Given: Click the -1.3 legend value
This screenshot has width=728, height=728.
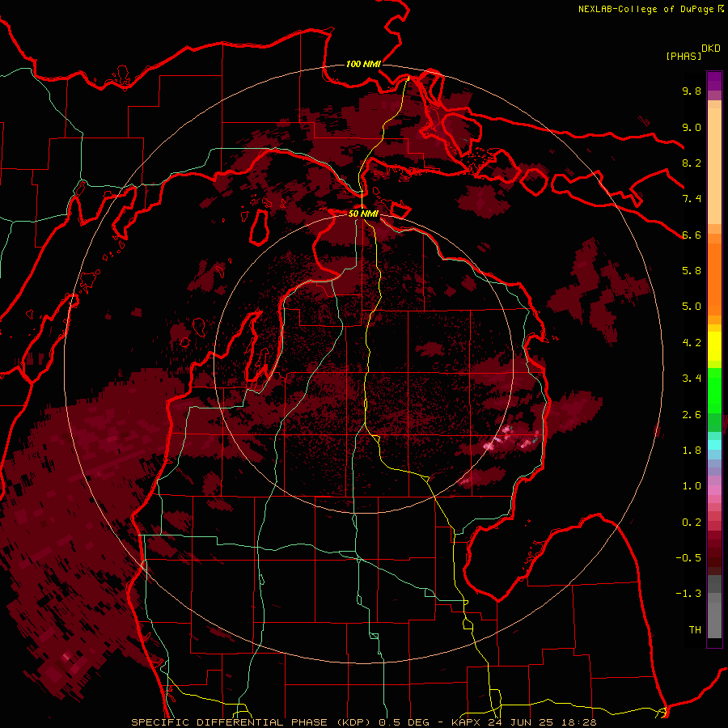Looking at the screenshot, I should click(688, 594).
